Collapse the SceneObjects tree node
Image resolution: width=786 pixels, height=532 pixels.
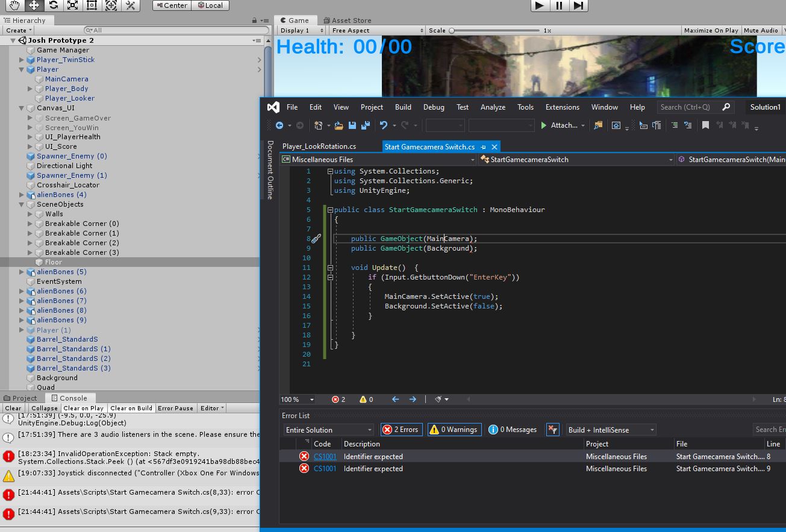coord(22,204)
